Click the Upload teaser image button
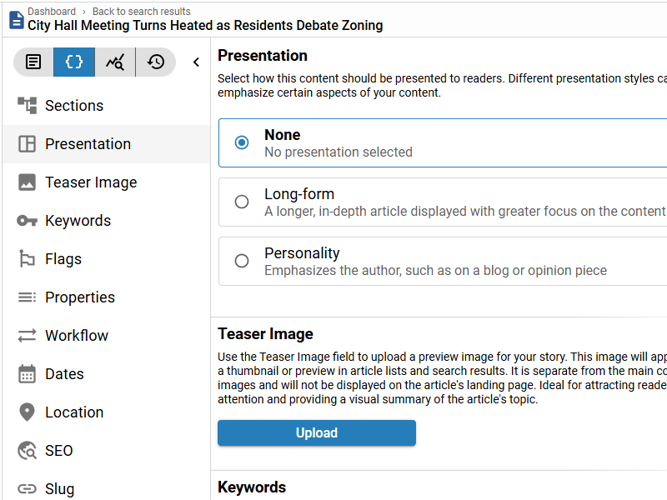Screen dimensions: 667x500 (x=316, y=433)
